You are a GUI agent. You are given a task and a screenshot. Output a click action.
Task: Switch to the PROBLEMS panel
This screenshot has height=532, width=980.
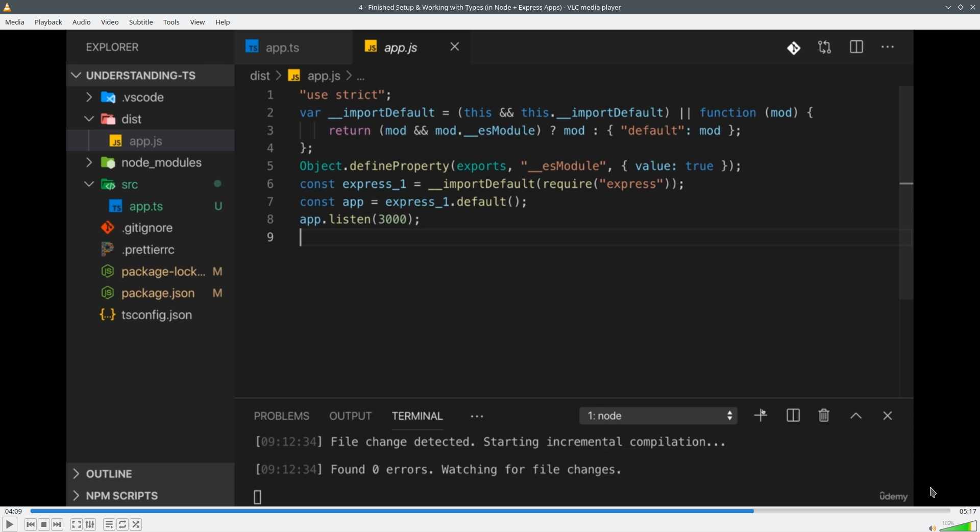(x=281, y=416)
